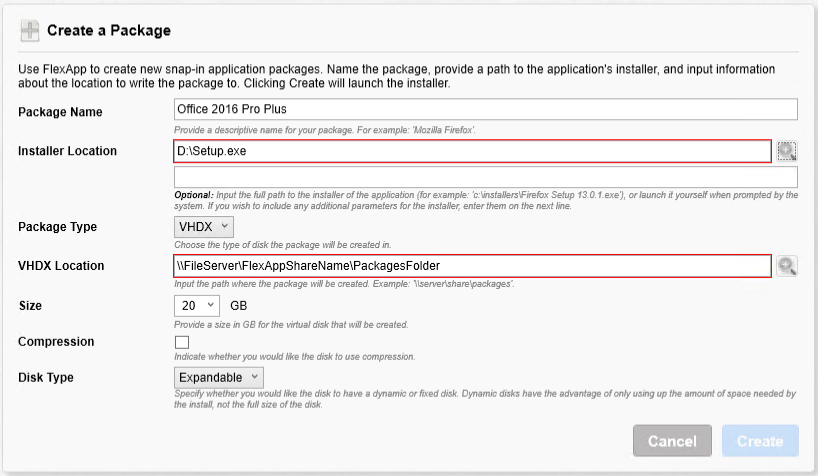Click the VHDX Location label

tap(62, 266)
